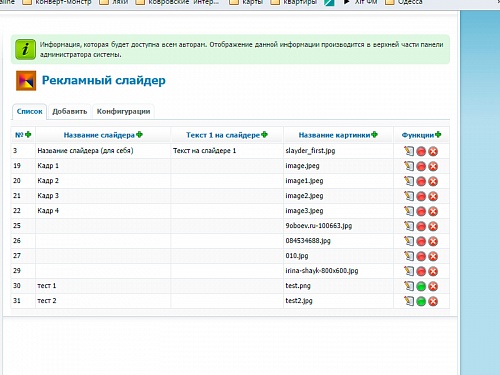Toggle red status of slayder_first.jpg row

[421, 151]
